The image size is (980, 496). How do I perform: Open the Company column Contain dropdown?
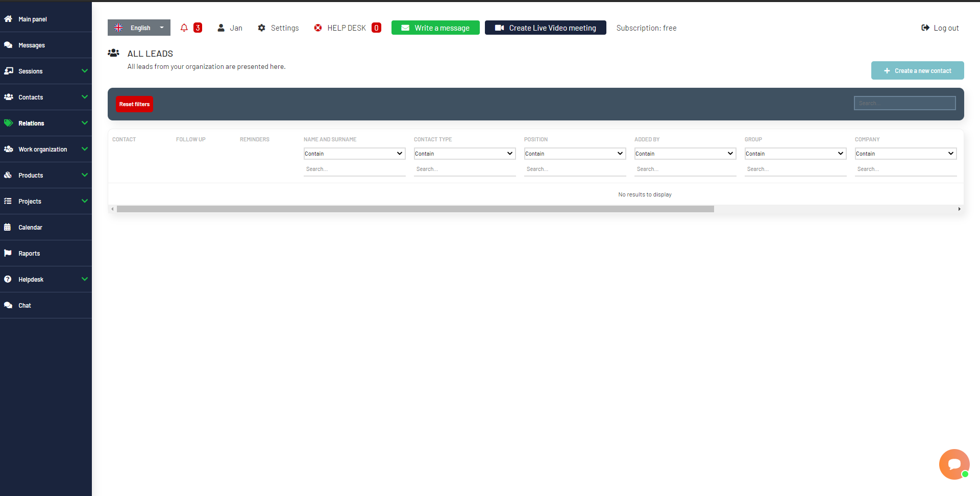click(905, 153)
